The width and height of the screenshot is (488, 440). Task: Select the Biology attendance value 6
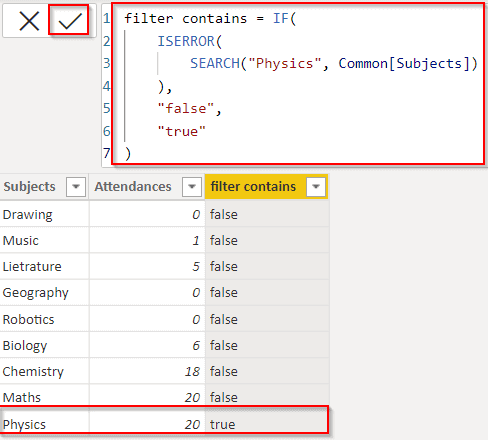147,345
